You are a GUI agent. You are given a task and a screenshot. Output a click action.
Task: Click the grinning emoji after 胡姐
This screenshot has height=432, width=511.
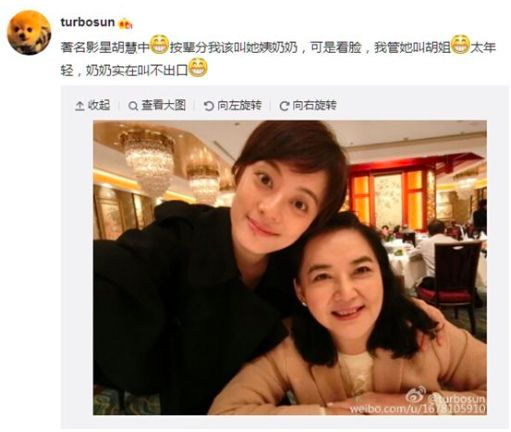(461, 45)
